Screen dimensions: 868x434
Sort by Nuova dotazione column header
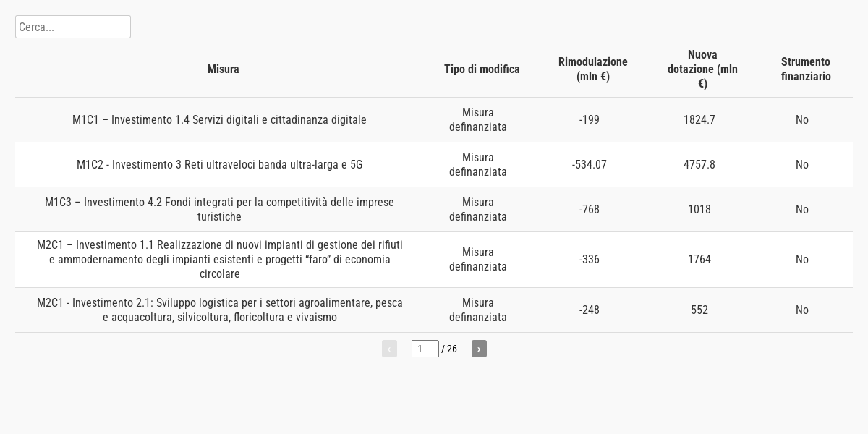point(702,69)
